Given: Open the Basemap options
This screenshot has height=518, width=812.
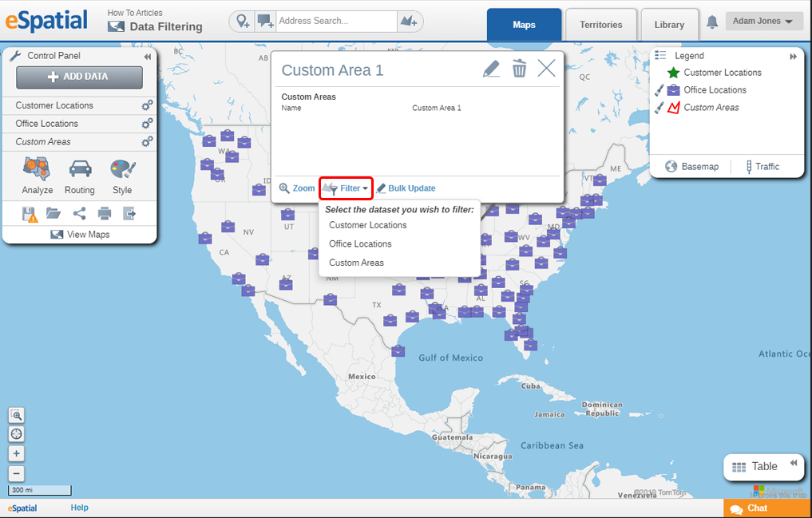Looking at the screenshot, I should point(692,167).
